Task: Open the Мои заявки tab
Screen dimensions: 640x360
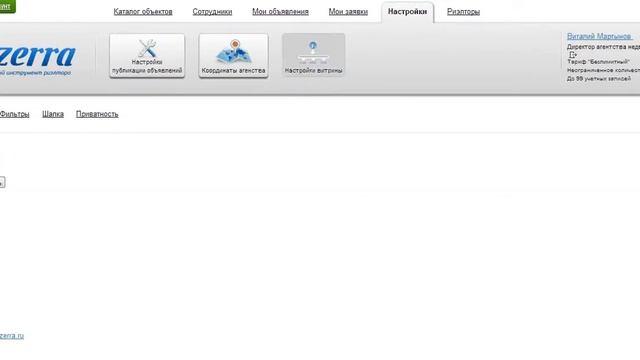Action: [x=348, y=11]
